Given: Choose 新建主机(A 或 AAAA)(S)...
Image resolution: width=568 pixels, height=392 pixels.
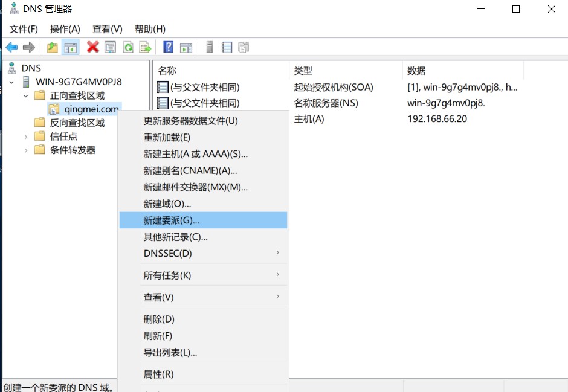Looking at the screenshot, I should pos(203,154).
